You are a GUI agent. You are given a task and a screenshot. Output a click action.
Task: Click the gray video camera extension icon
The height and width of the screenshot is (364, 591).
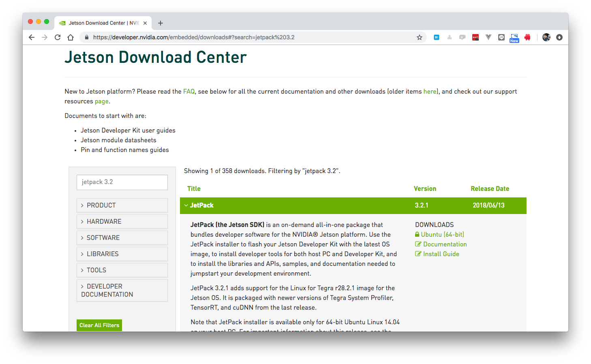coord(463,37)
